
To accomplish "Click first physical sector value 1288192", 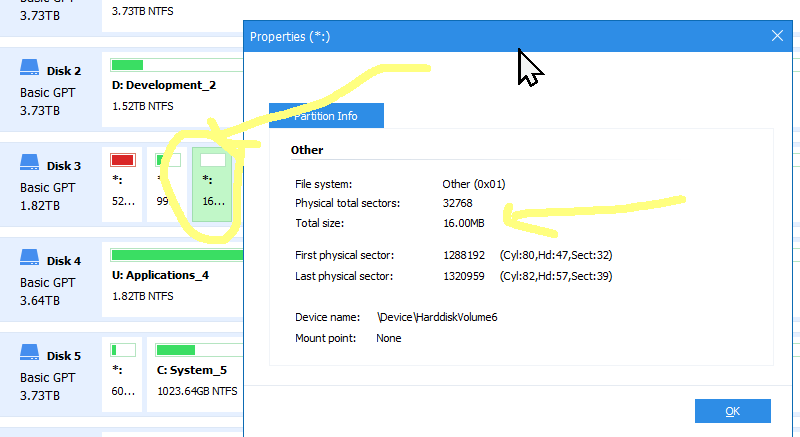I will [464, 255].
